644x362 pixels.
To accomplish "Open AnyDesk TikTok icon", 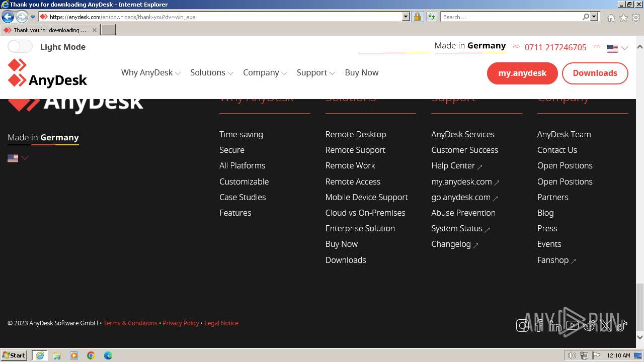I will coord(622,326).
